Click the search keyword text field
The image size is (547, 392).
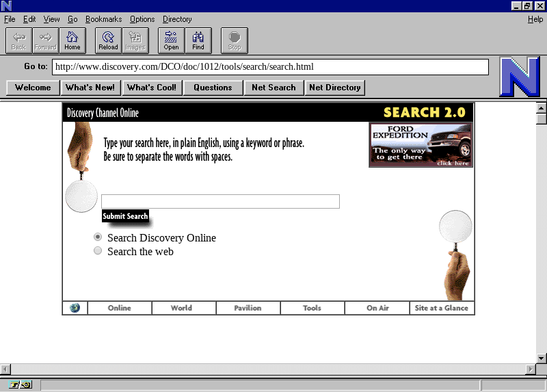click(220, 202)
